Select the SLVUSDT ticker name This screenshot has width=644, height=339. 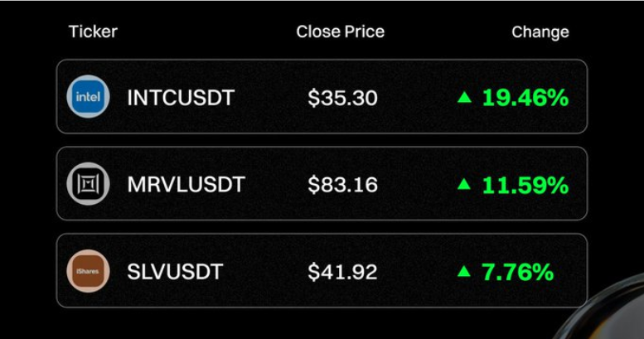(175, 272)
